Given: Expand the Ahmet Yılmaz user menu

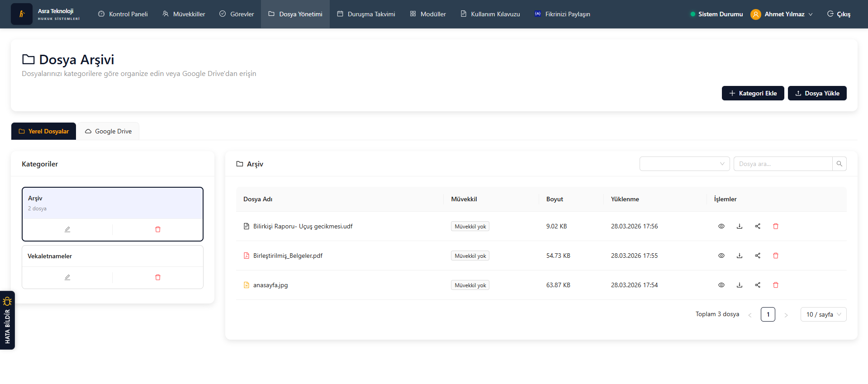Looking at the screenshot, I should point(782,14).
